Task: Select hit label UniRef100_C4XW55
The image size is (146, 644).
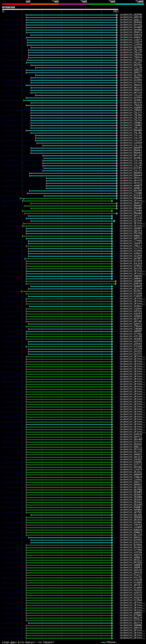Action: coord(131,527)
